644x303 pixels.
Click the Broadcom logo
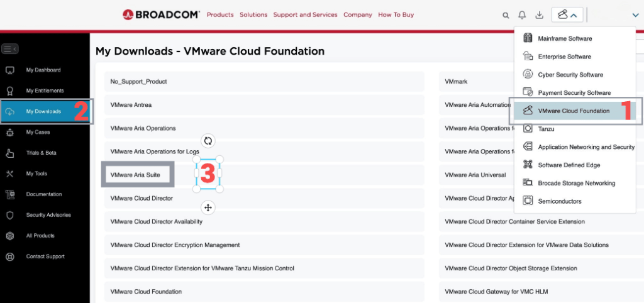161,15
